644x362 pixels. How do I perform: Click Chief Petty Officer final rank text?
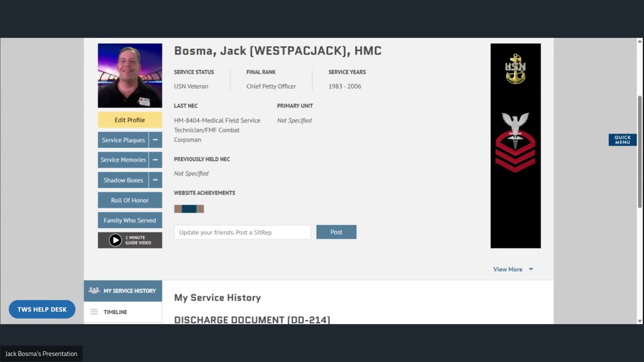point(271,86)
